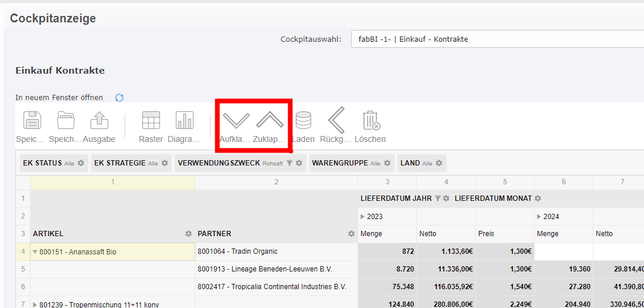Switch to Raster grid view
This screenshot has width=644, height=308.
tap(151, 120)
